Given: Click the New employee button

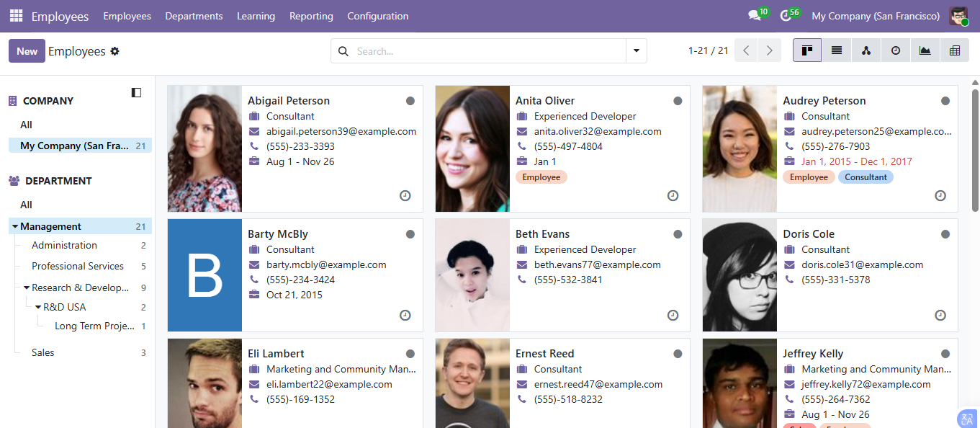Looking at the screenshot, I should point(27,51).
